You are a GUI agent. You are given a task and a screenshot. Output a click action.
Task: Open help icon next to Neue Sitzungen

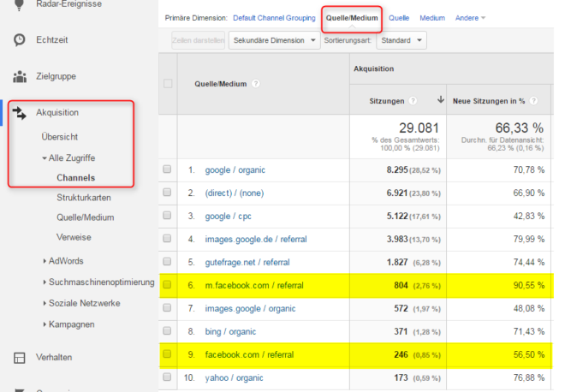point(533,101)
